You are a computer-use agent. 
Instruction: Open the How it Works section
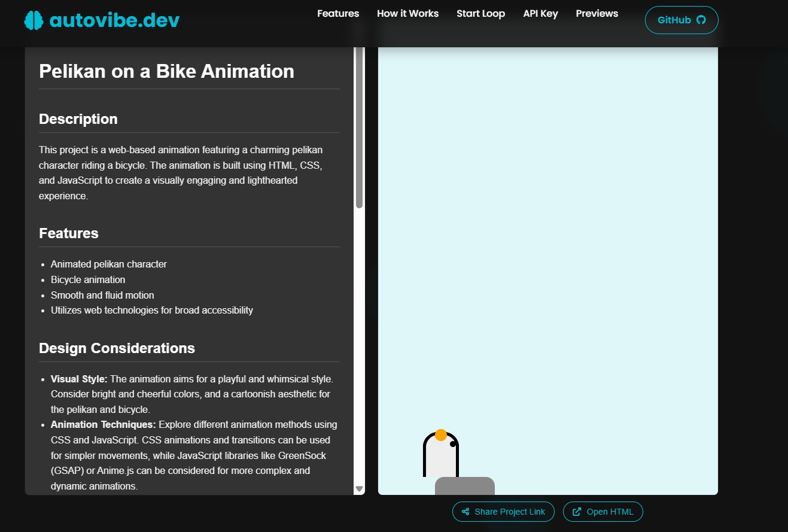pos(407,13)
